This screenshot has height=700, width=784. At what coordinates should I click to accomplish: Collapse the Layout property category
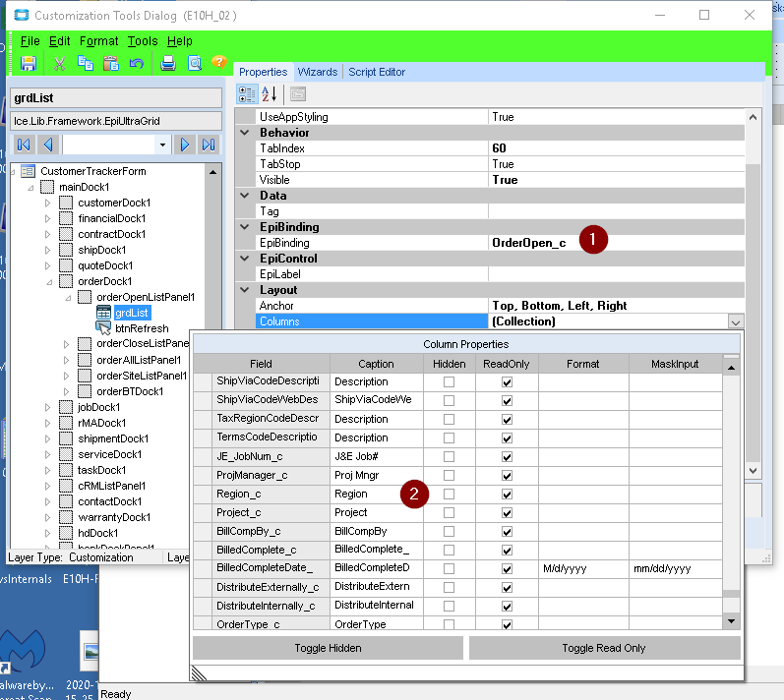(245, 290)
